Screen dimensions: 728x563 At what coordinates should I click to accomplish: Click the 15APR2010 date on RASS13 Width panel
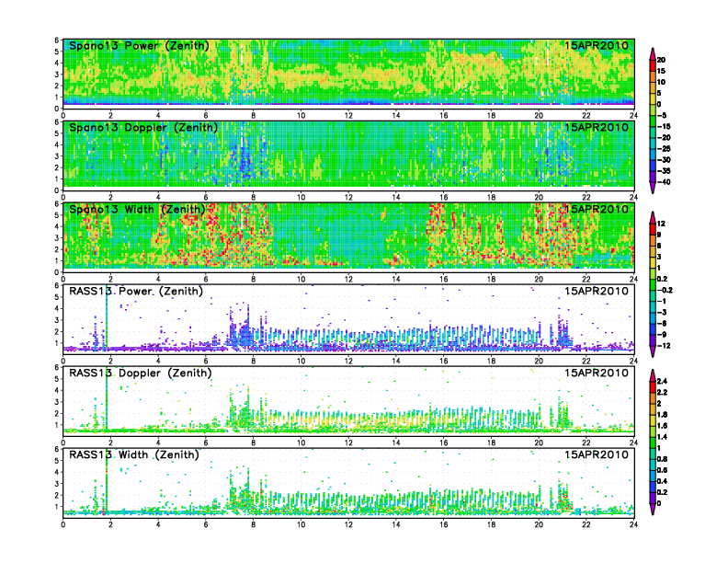click(597, 454)
